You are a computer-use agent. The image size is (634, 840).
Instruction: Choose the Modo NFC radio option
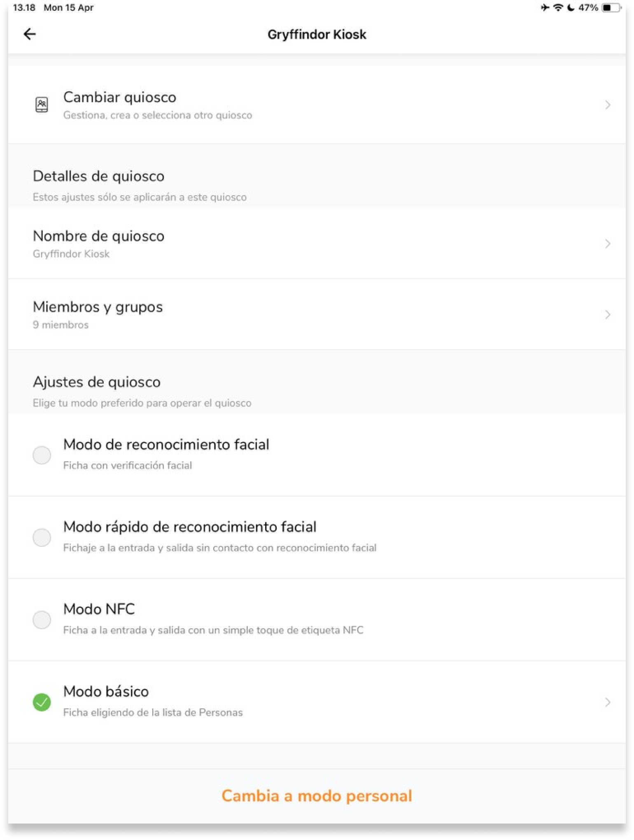tap(42, 620)
